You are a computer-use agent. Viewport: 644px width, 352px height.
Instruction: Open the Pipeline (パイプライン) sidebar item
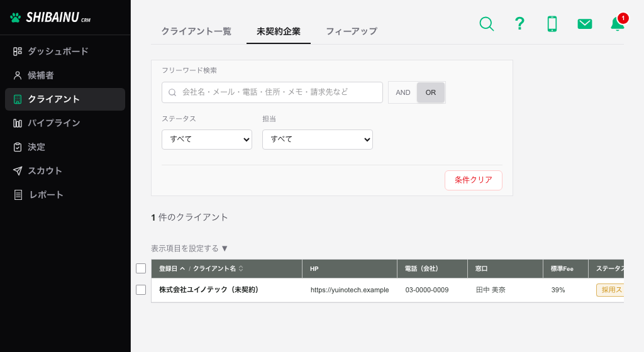(x=65, y=123)
